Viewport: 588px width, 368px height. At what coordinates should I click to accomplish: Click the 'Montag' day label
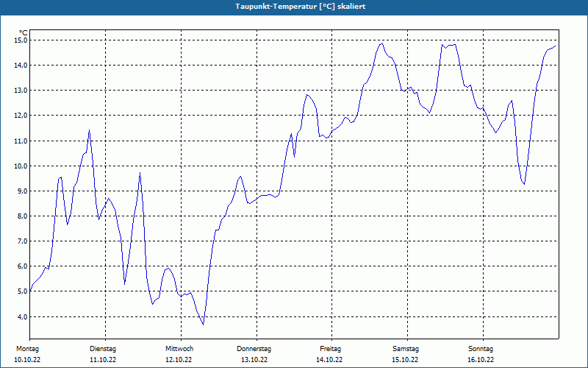[x=27, y=349]
